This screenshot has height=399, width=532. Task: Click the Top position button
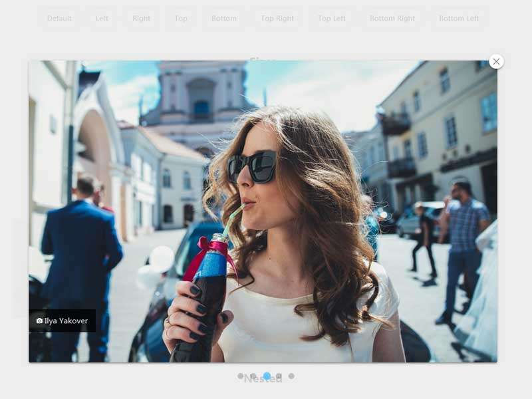181,19
